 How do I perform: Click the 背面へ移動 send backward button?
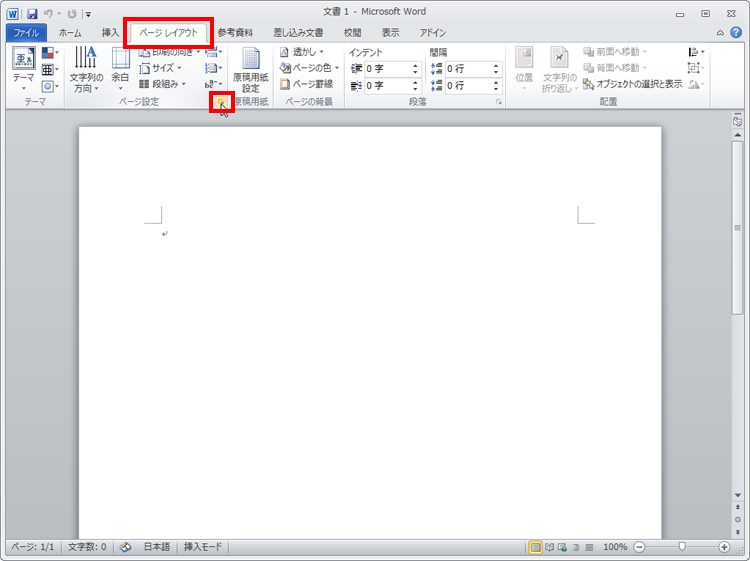coord(616,68)
